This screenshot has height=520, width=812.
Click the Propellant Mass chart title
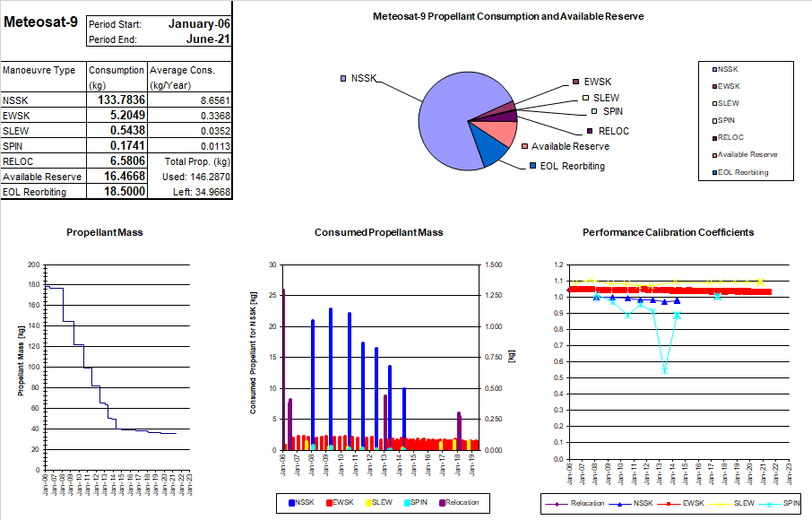pos(105,232)
